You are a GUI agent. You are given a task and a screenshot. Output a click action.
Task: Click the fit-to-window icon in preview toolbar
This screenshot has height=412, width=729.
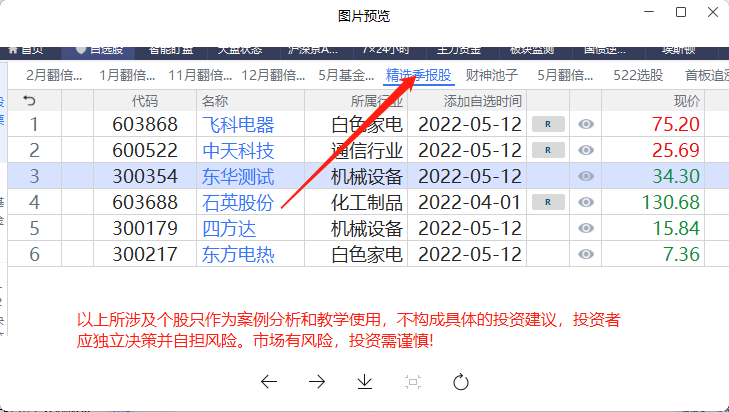(x=413, y=382)
